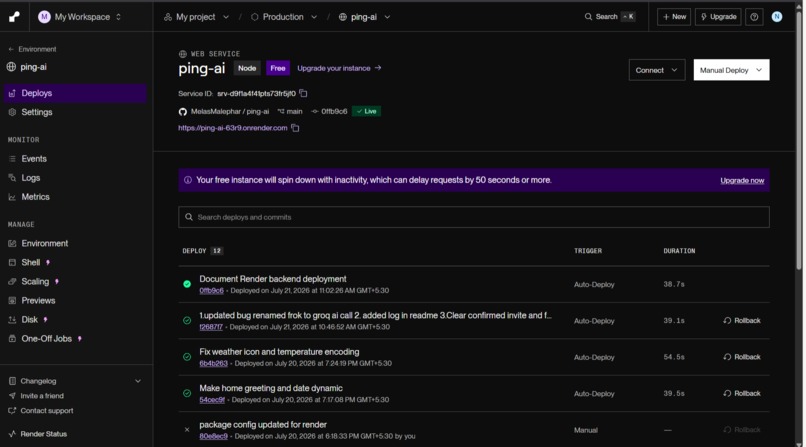Click the Upgrade button in top bar
The height and width of the screenshot is (447, 806).
coord(718,16)
